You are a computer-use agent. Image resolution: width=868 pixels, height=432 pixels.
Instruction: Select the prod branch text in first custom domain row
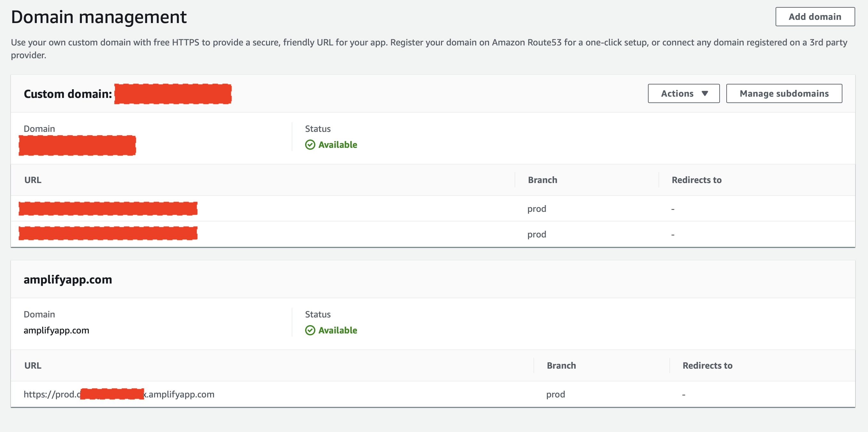(x=537, y=208)
